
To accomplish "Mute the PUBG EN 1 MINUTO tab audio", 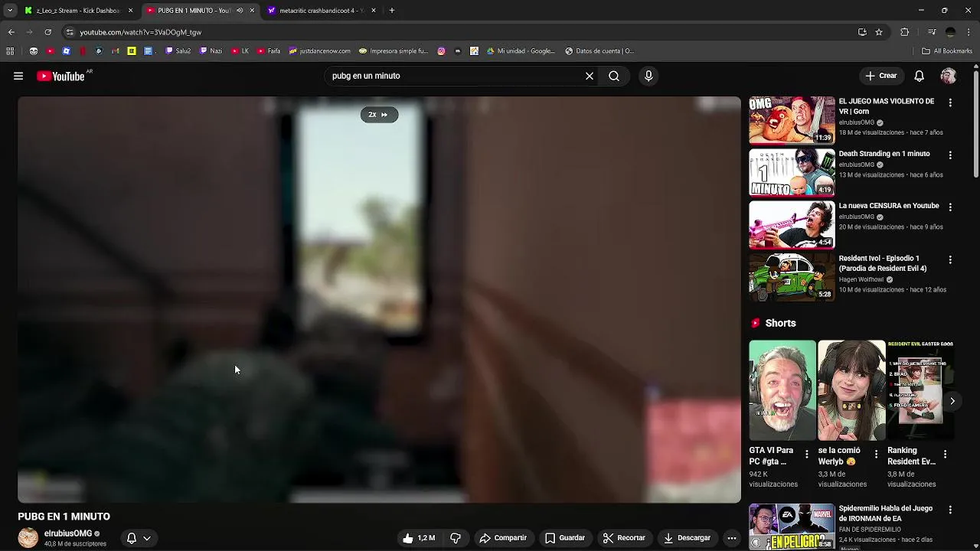I will pyautogui.click(x=240, y=11).
